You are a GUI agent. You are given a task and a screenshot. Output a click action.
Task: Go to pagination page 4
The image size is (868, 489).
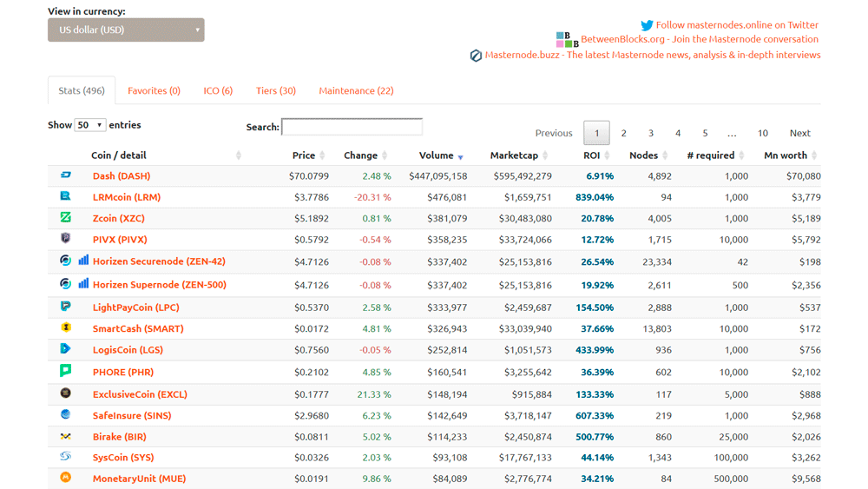pyautogui.click(x=678, y=134)
